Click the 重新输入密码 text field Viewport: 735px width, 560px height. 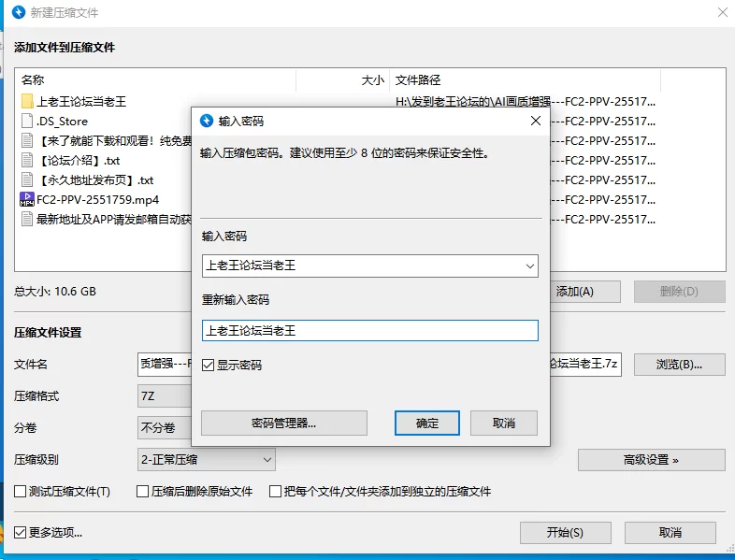(x=370, y=330)
